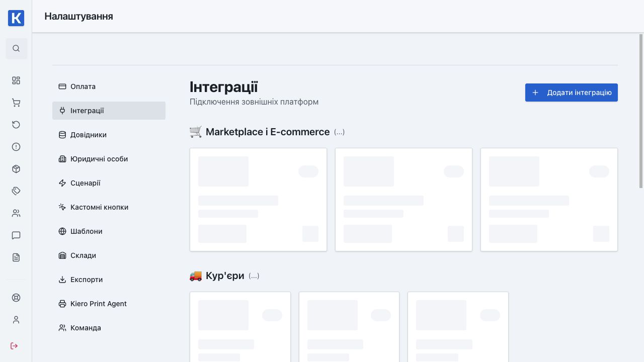Screen dimensions: 644x362
Task: Click the Налаштування page title
Action: 78,16
